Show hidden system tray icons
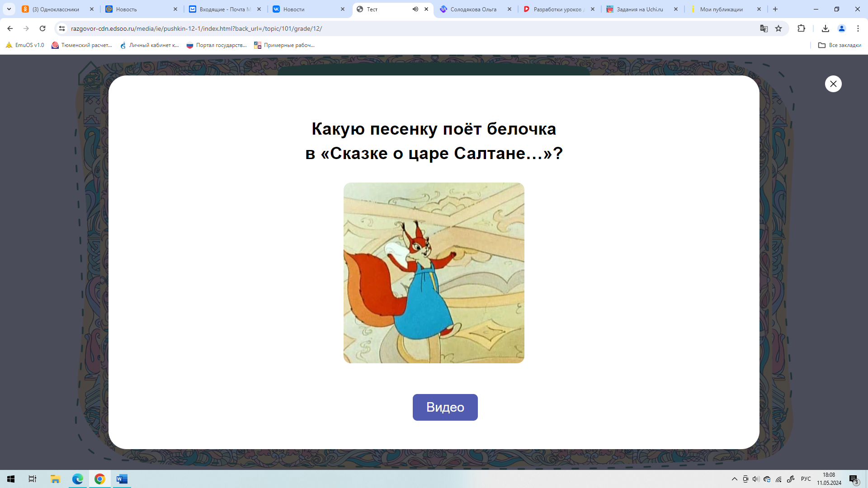Image resolution: width=868 pixels, height=488 pixels. [x=735, y=479]
